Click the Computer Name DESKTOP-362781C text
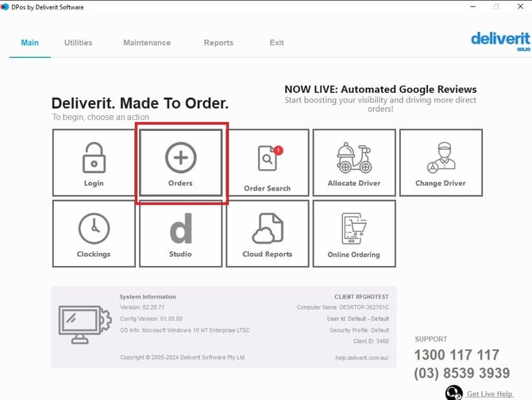The width and height of the screenshot is (532, 400). [343, 307]
